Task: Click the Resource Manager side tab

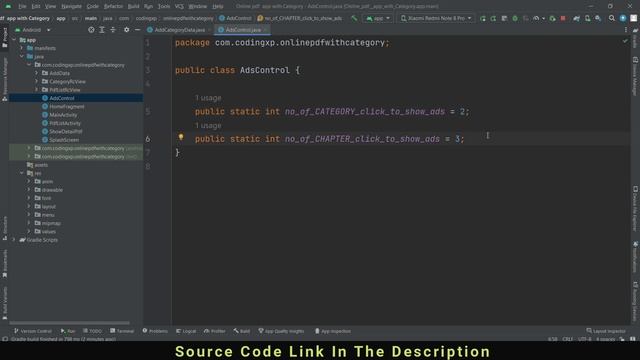Action: coord(5,79)
